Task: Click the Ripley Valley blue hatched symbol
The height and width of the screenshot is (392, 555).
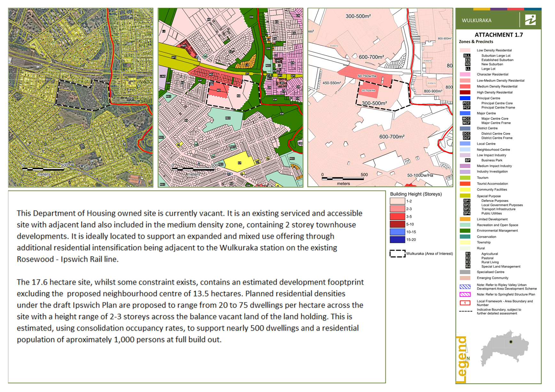Action: (465, 287)
